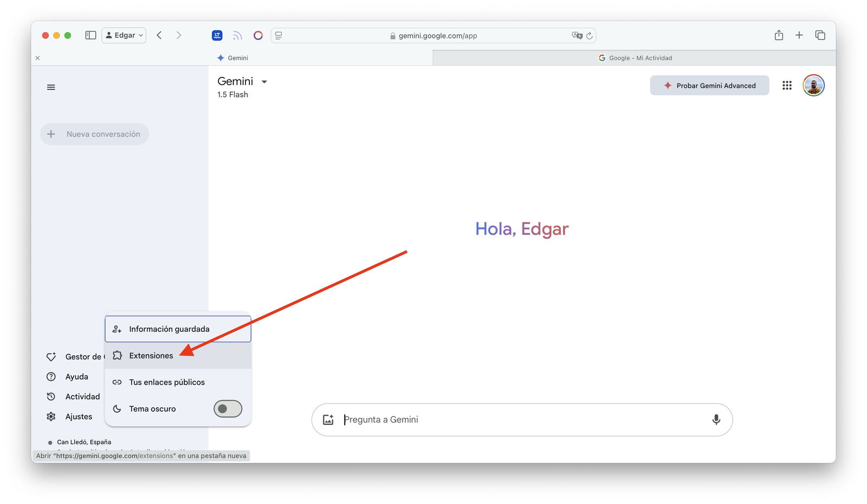Click the 1.5 Flash model label
This screenshot has height=504, width=867.
click(233, 95)
